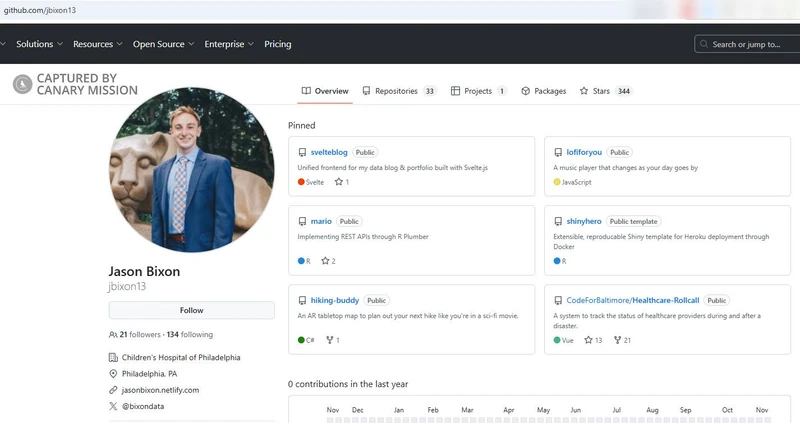This screenshot has width=800, height=423.
Task: Click the Public badge on svelteblog
Action: tap(365, 152)
